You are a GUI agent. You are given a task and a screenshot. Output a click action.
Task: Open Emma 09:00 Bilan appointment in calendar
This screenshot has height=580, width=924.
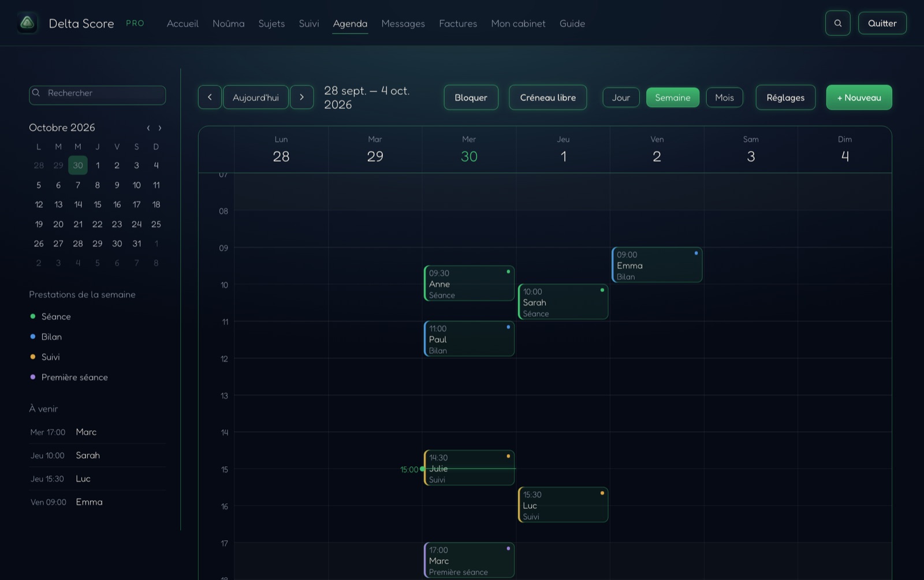(657, 265)
